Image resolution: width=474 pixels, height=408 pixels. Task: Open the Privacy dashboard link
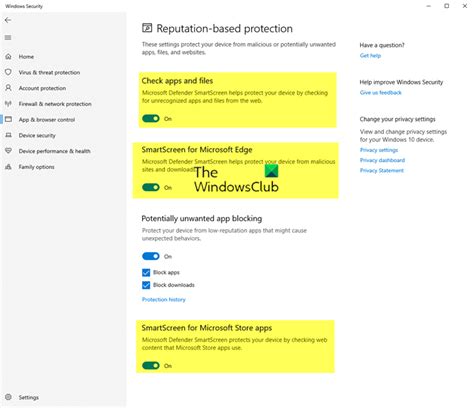pyautogui.click(x=382, y=160)
